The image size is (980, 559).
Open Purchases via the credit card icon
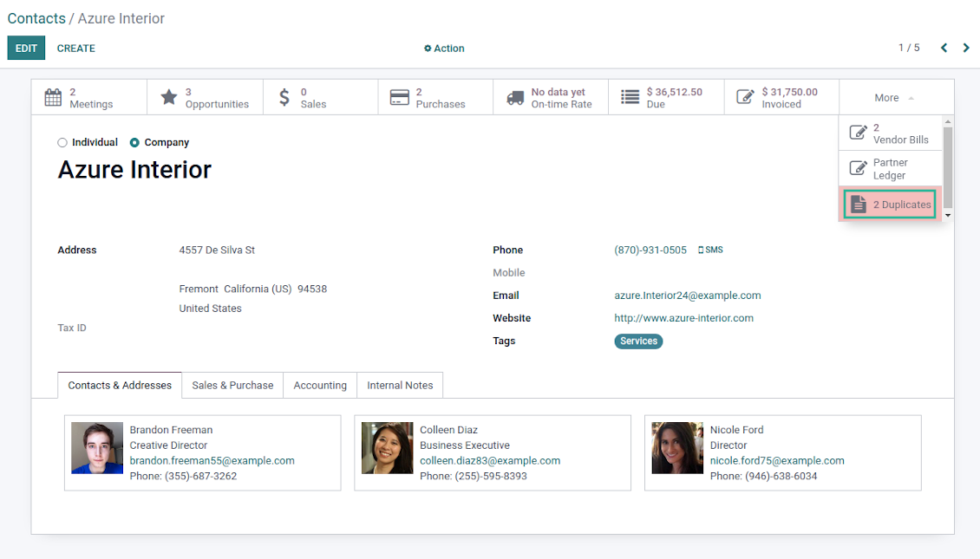399,98
